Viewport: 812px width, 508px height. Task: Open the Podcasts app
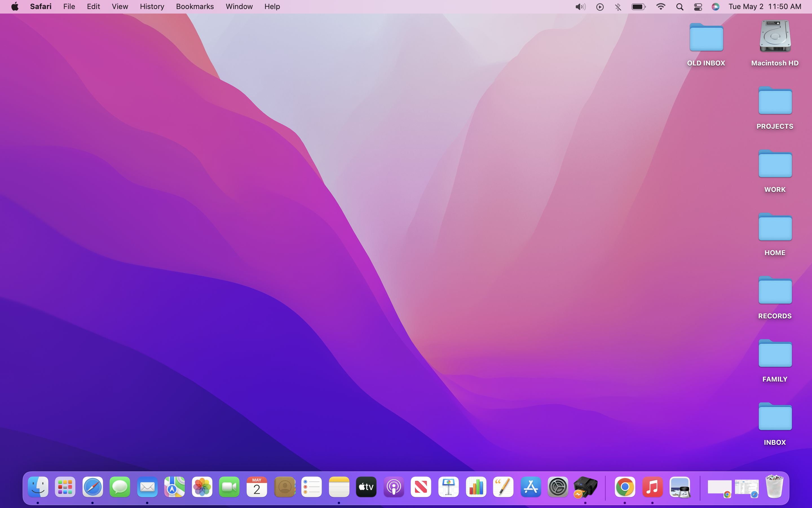tap(394, 487)
